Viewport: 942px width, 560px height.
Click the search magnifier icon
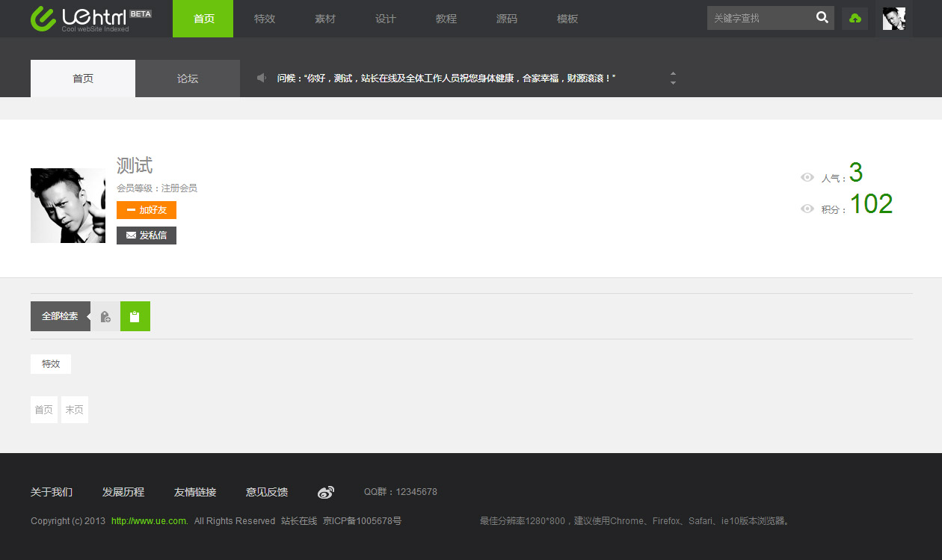click(x=822, y=18)
